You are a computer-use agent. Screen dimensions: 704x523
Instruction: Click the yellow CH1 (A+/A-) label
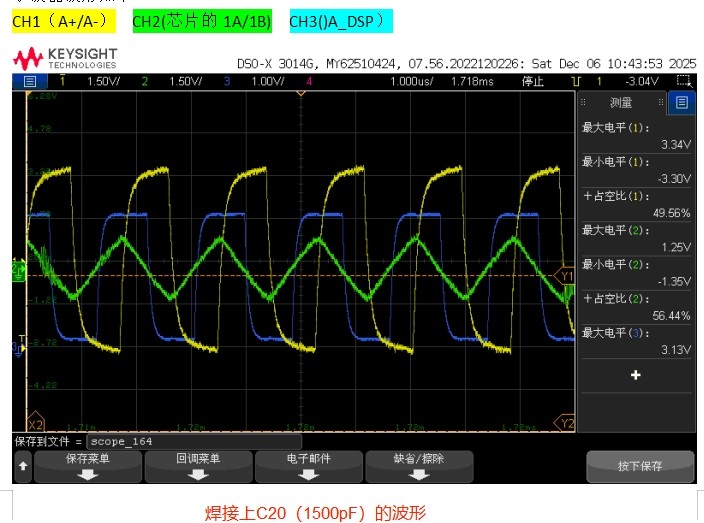pos(64,21)
